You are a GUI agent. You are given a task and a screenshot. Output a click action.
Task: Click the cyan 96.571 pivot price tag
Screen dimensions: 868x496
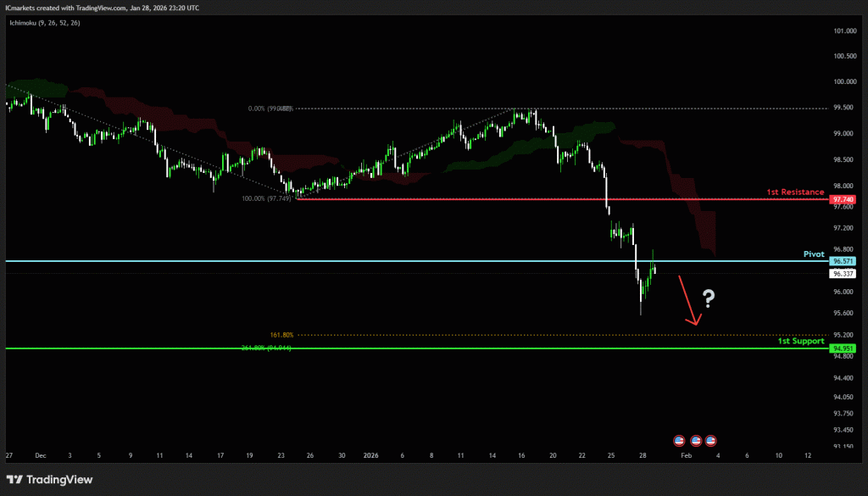point(843,262)
